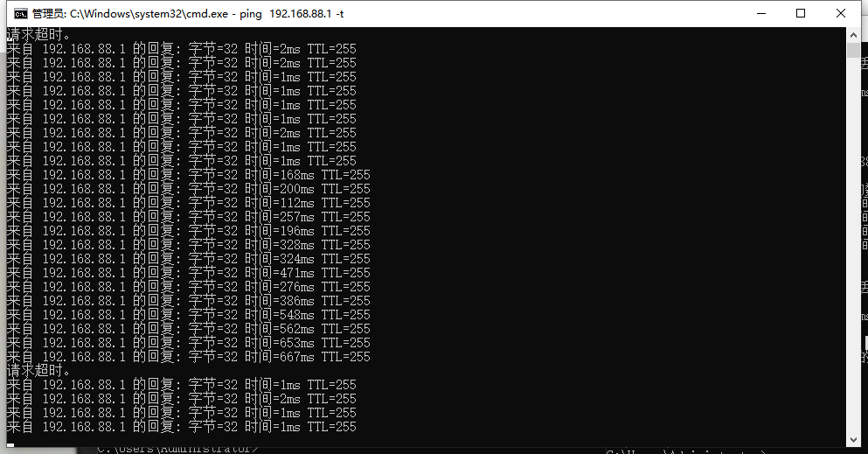Click the 请求超时 line after the 667ms reply
This screenshot has width=868, height=454.
pyautogui.click(x=38, y=371)
